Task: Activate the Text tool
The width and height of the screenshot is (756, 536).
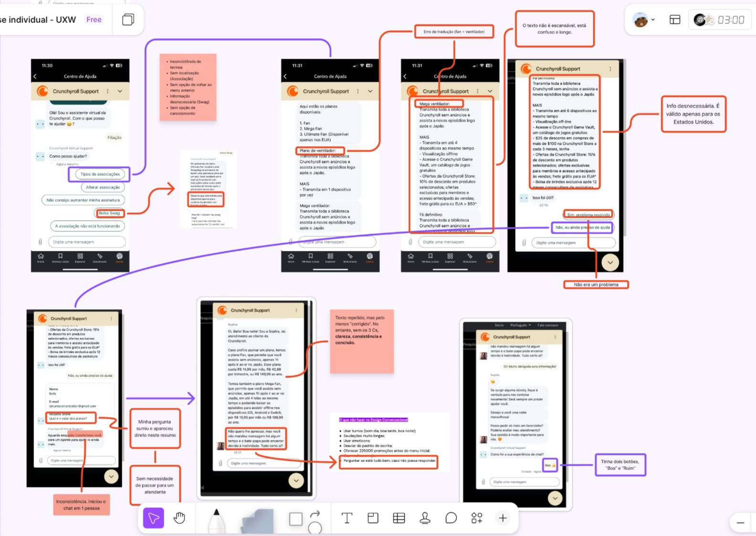Action: click(347, 518)
